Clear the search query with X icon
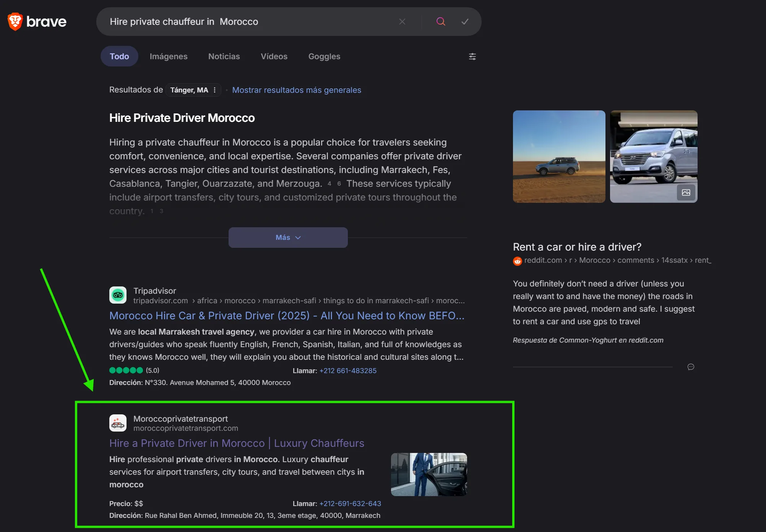 [402, 22]
